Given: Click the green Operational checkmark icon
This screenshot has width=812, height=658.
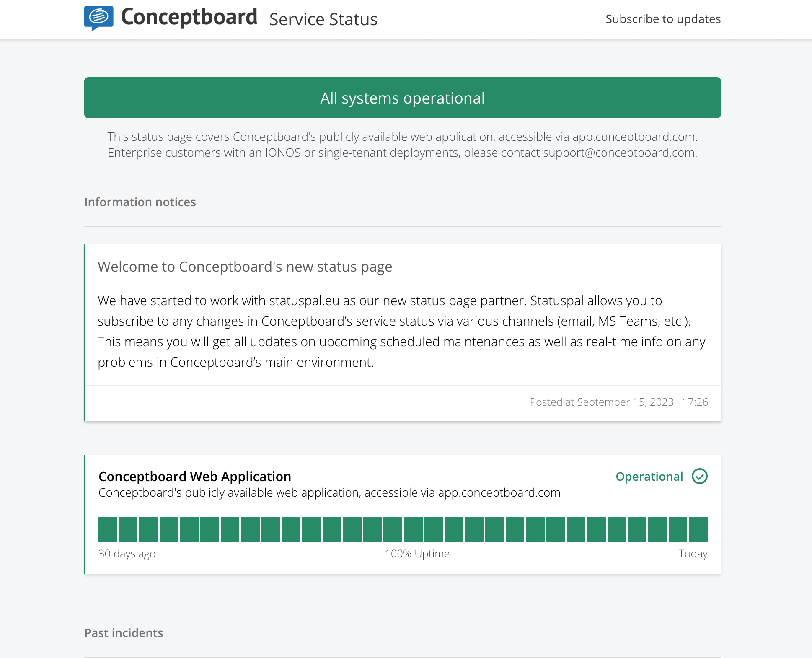Looking at the screenshot, I should click(x=699, y=477).
